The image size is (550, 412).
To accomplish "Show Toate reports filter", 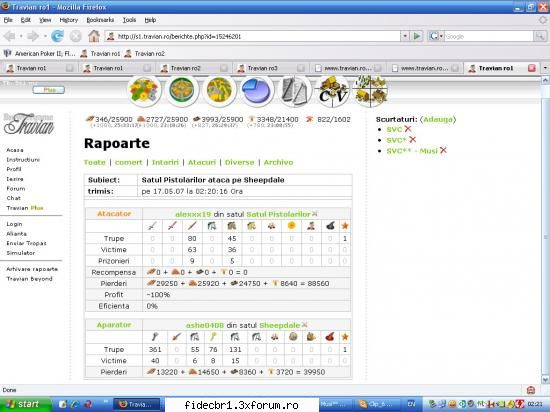I will (x=95, y=162).
